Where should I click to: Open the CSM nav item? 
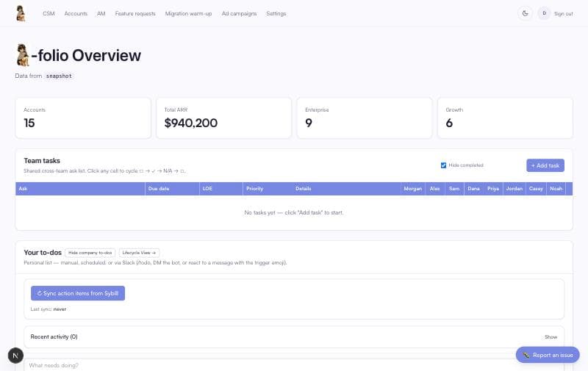click(x=49, y=13)
